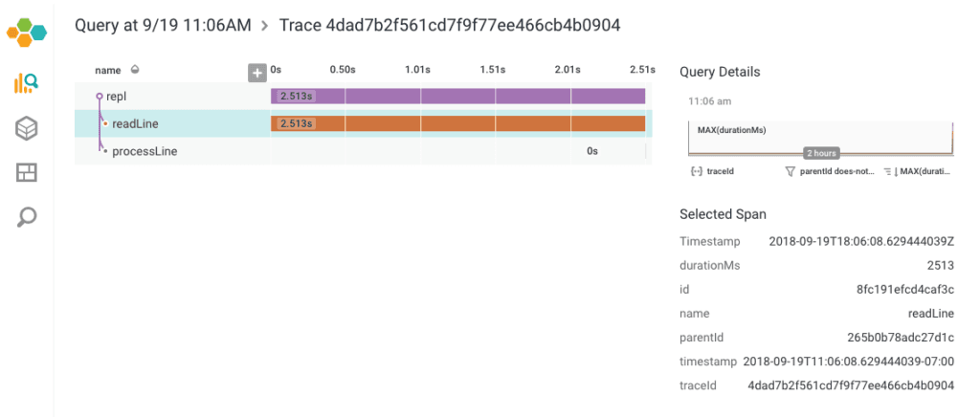
Task: Open the Boards layout icon
Action: pos(26,173)
